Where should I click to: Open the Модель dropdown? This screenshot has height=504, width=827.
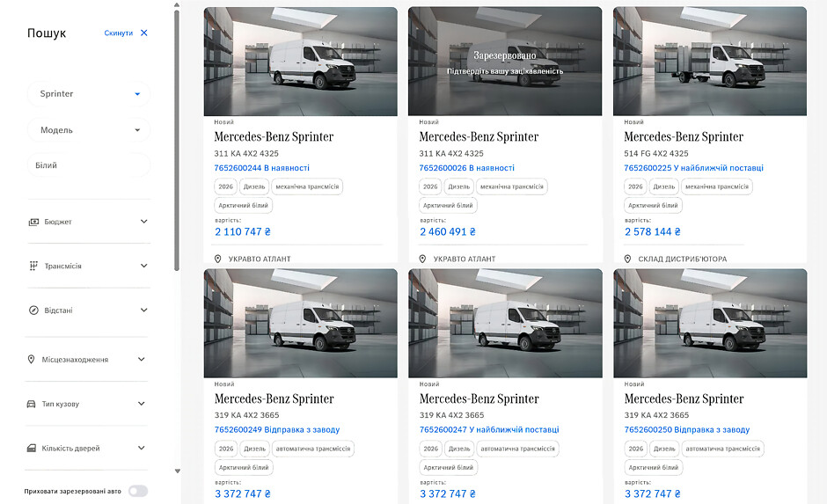[x=89, y=129]
